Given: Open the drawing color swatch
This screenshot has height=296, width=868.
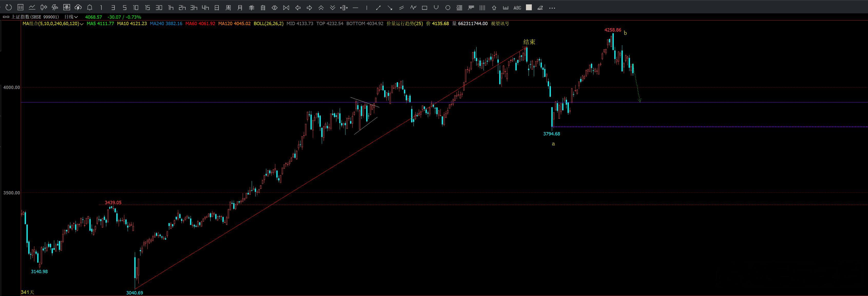Looking at the screenshot, I should point(529,7).
